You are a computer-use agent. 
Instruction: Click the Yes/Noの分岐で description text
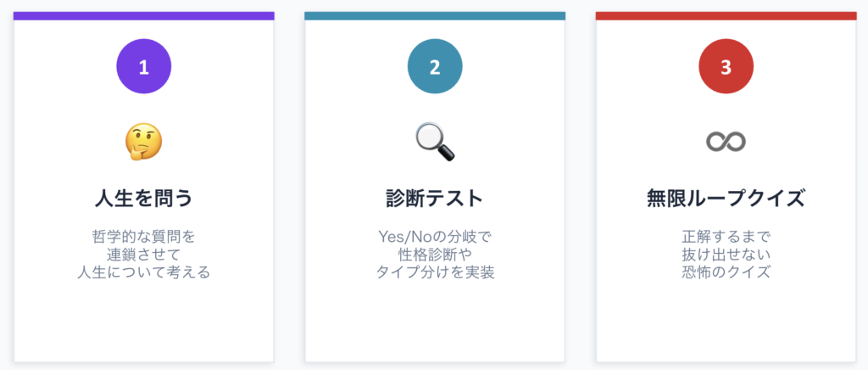coord(435,236)
